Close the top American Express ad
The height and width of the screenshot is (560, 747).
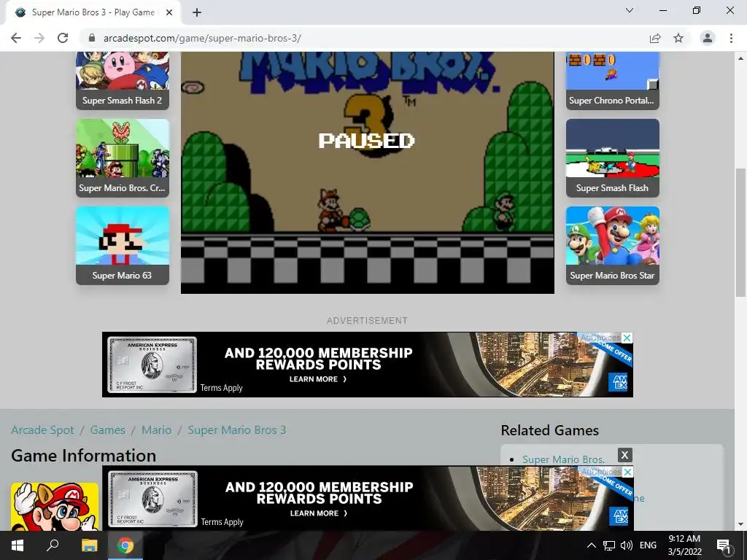pos(627,338)
